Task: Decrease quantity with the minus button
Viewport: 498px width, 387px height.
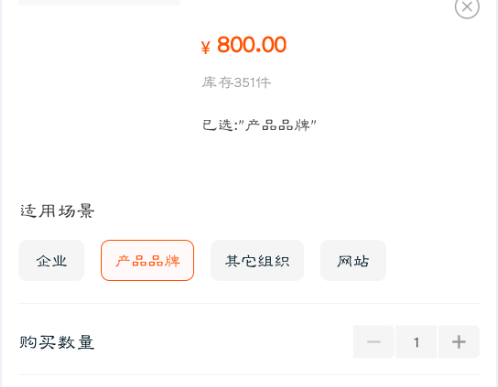Action: (x=374, y=342)
